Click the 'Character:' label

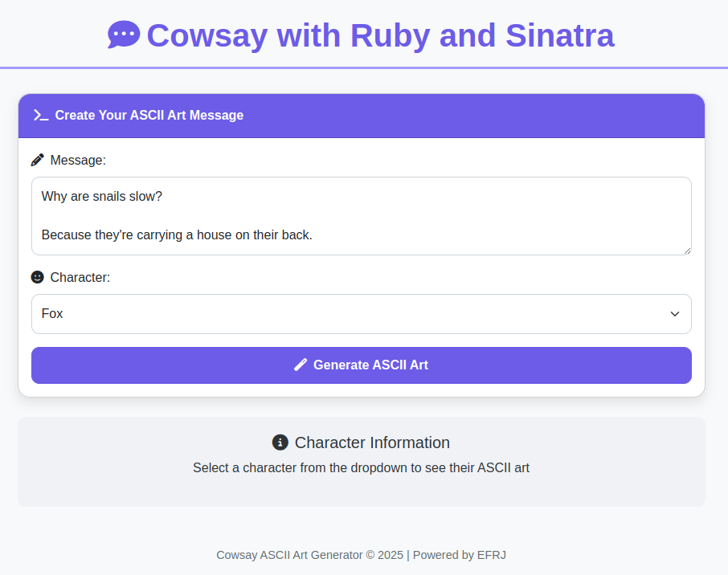click(x=80, y=277)
